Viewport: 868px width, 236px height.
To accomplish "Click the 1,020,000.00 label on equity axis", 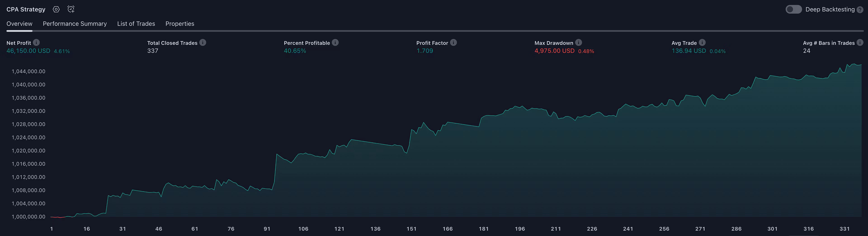I will click(x=29, y=151).
